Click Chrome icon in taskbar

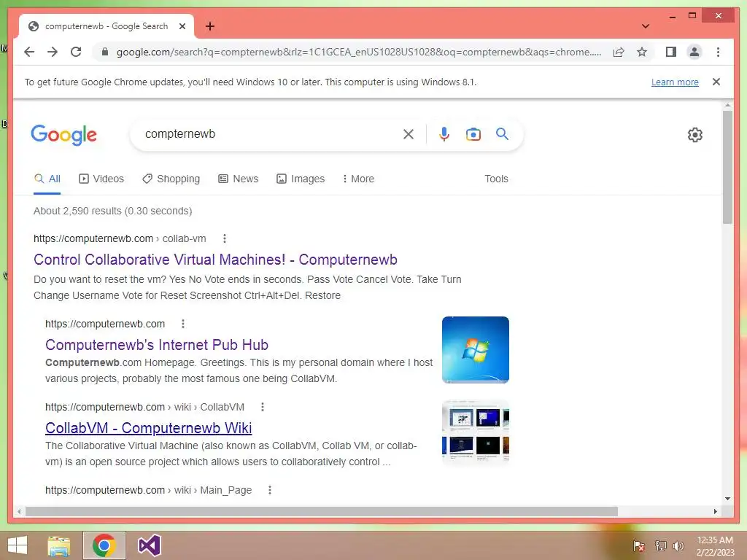coord(104,545)
